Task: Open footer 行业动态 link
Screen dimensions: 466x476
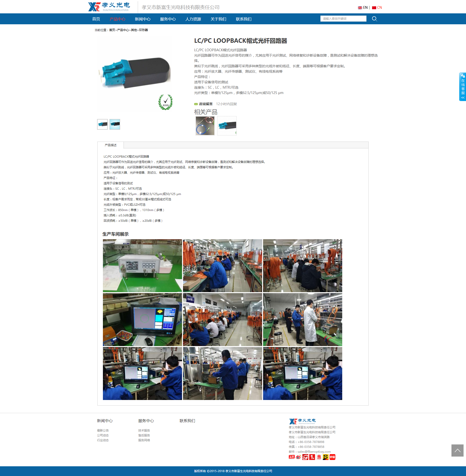Action: tap(103, 440)
